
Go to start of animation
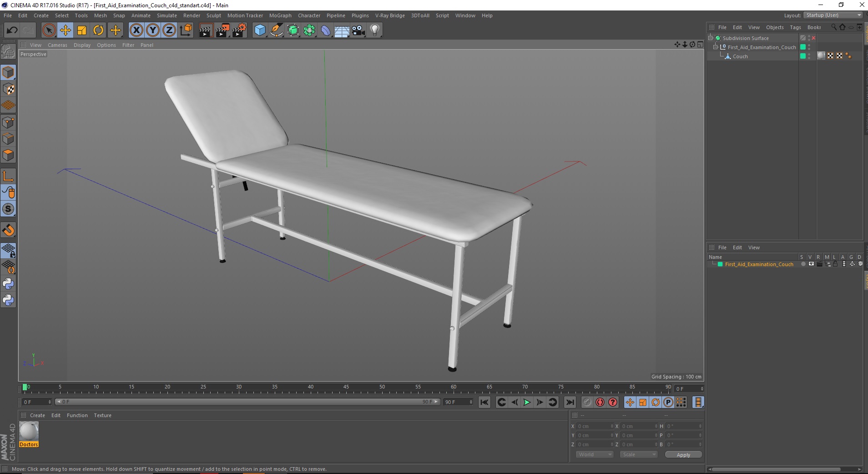(x=484, y=402)
